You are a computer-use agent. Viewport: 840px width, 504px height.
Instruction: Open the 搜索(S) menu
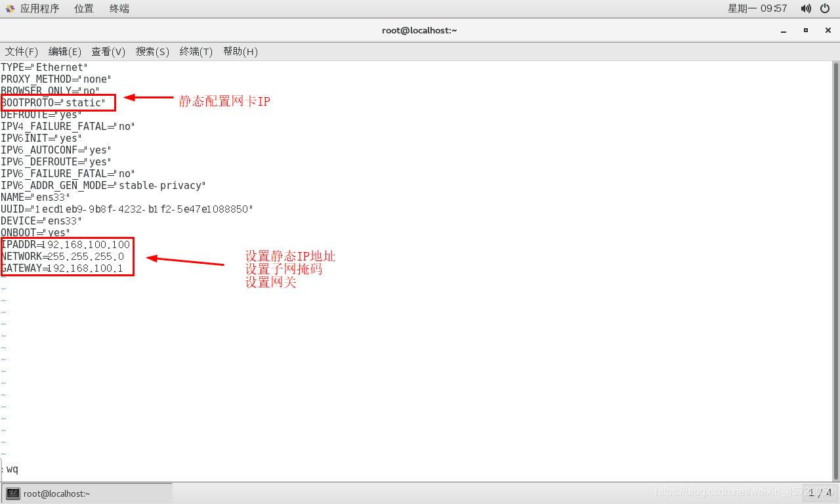pyautogui.click(x=152, y=51)
